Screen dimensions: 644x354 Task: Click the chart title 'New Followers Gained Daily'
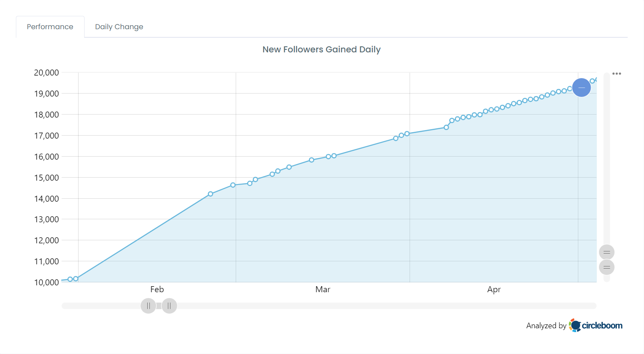tap(322, 49)
